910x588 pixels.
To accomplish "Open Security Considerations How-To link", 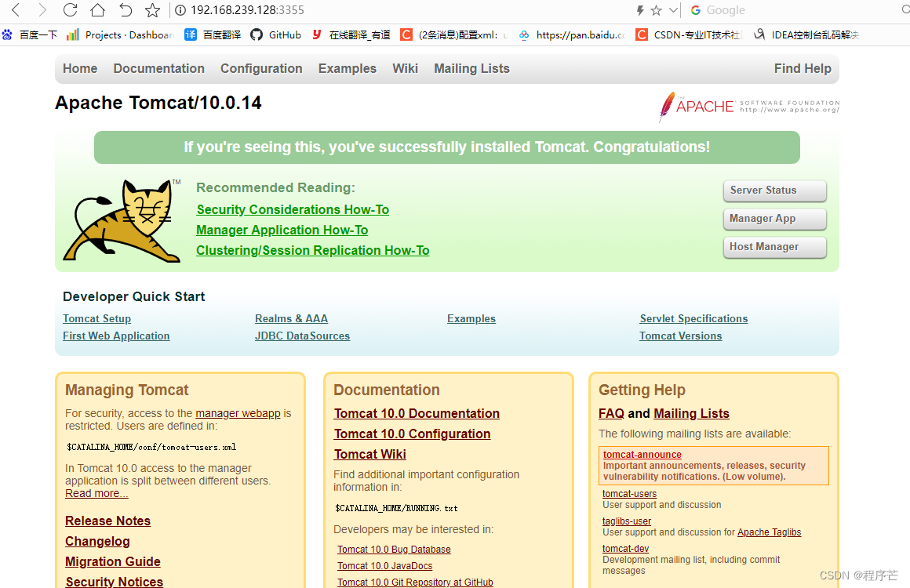I will [293, 209].
